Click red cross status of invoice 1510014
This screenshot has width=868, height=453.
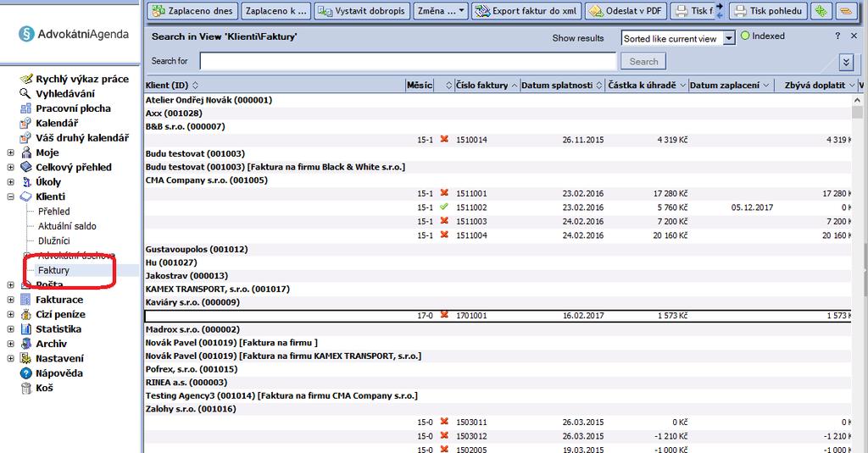pos(444,140)
